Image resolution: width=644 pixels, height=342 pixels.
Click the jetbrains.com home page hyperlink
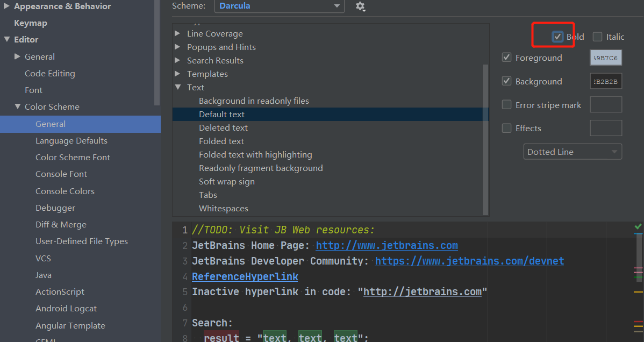[387, 246]
